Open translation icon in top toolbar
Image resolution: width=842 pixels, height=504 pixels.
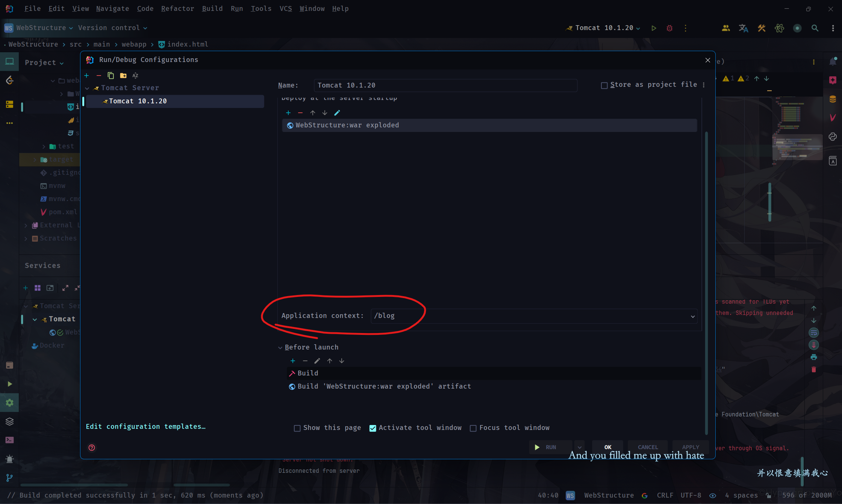coord(743,28)
